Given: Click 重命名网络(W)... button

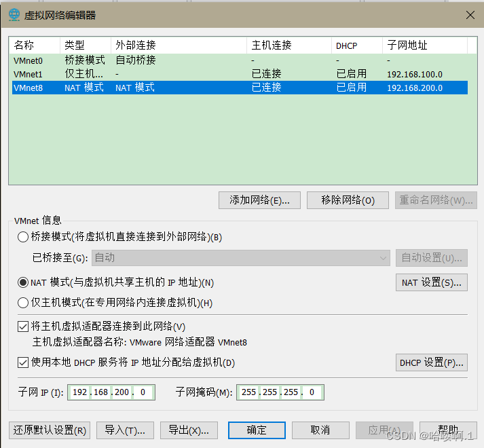Looking at the screenshot, I should 436,200.
